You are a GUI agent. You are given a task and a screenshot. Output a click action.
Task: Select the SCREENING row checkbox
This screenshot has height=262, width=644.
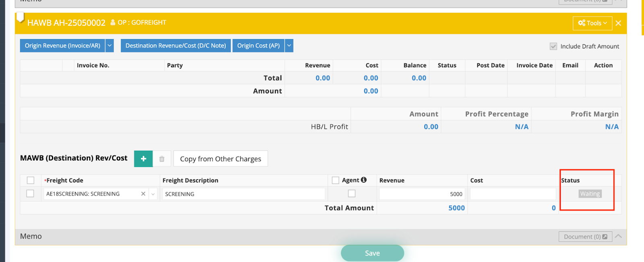tap(30, 194)
